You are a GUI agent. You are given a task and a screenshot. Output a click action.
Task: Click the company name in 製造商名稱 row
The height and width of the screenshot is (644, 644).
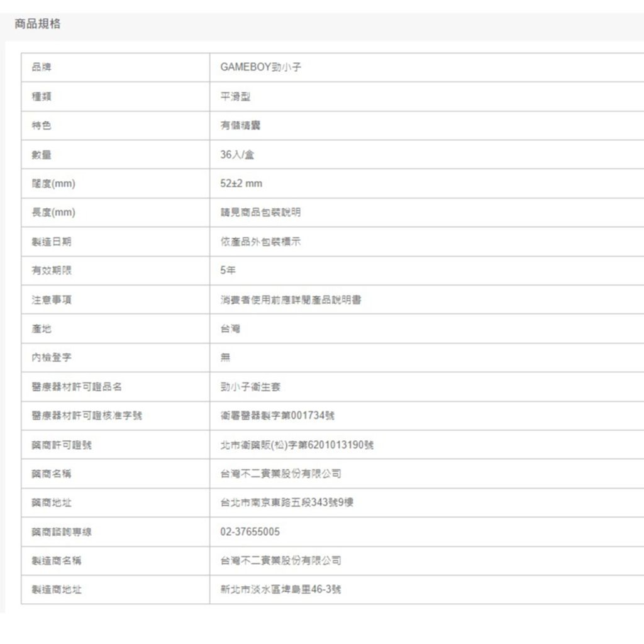coord(280,560)
